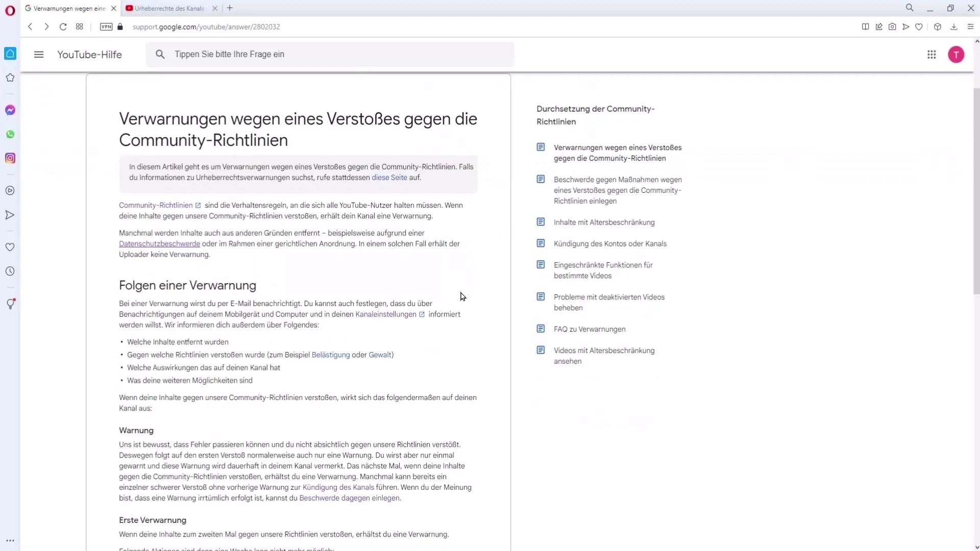
Task: Go forward in browser history
Action: [x=46, y=27]
